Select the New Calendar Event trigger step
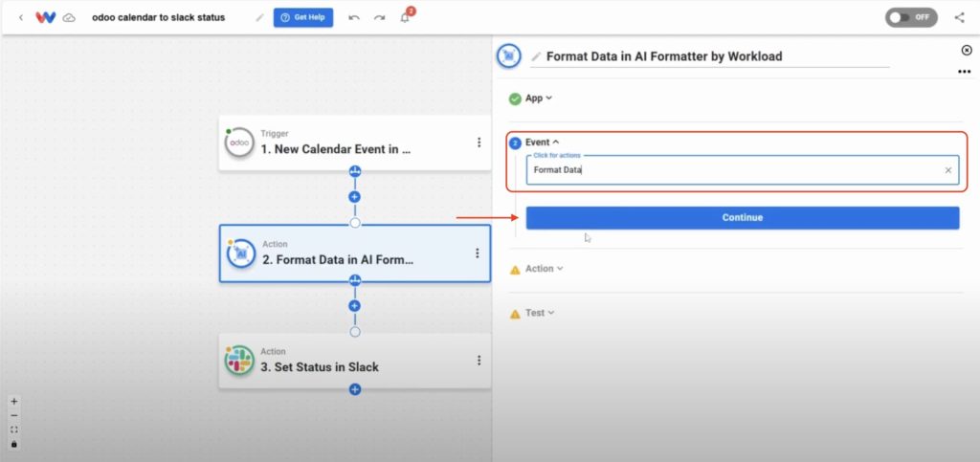 (355, 143)
